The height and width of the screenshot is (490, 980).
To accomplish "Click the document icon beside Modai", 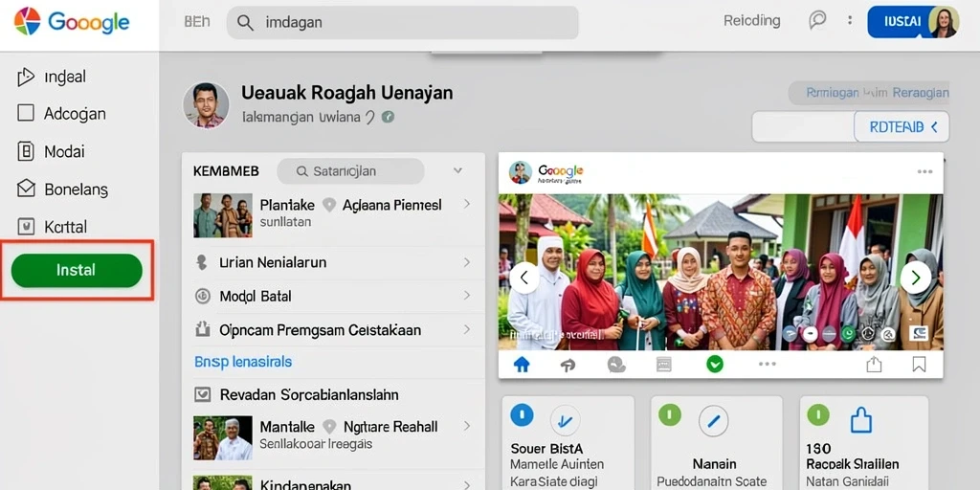I will [x=26, y=151].
